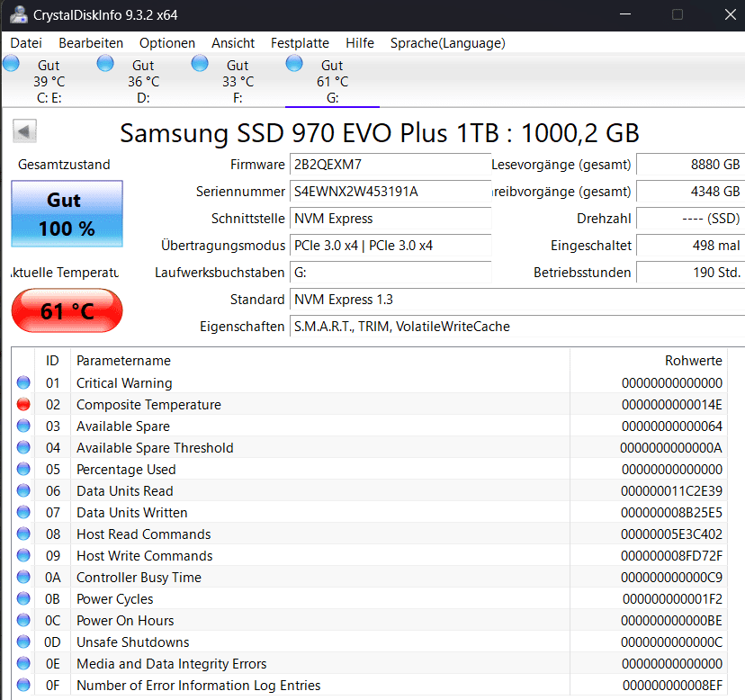The width and height of the screenshot is (745, 700).
Task: Click status dot for Power Cycles
Action: click(23, 598)
